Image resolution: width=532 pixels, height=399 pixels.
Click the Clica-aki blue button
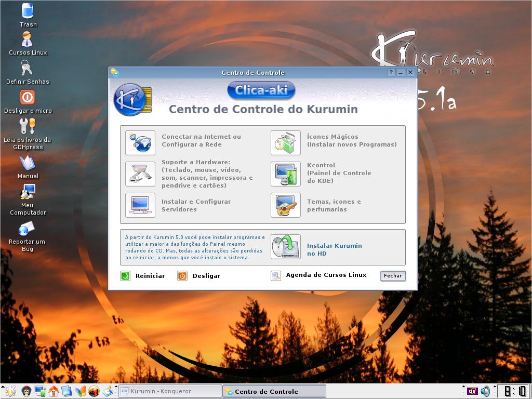(x=261, y=90)
